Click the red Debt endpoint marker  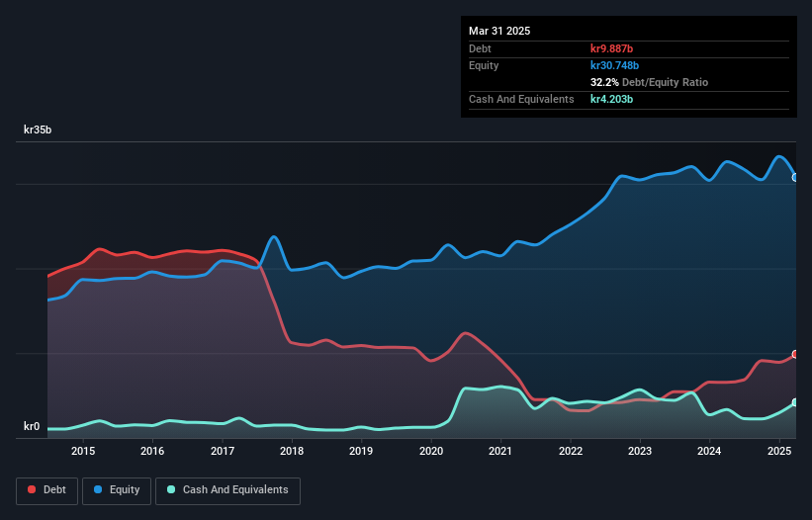(795, 355)
